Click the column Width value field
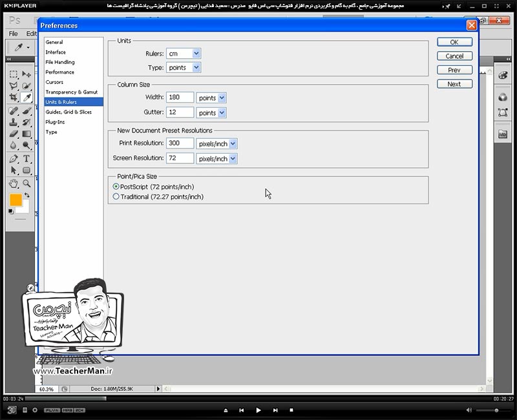The height and width of the screenshot is (420, 517). (180, 98)
